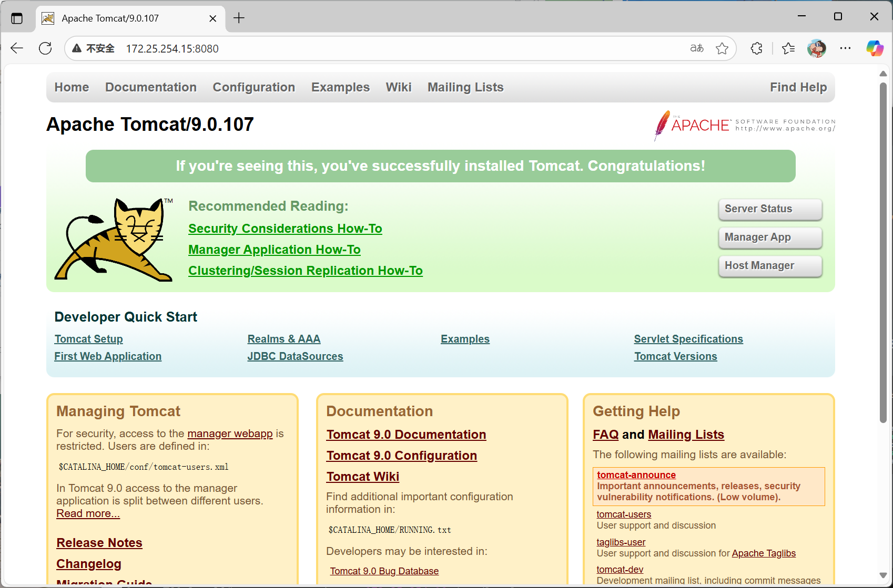Screen dimensions: 893x588
Task: Open the First Web Application link
Action: (x=108, y=356)
